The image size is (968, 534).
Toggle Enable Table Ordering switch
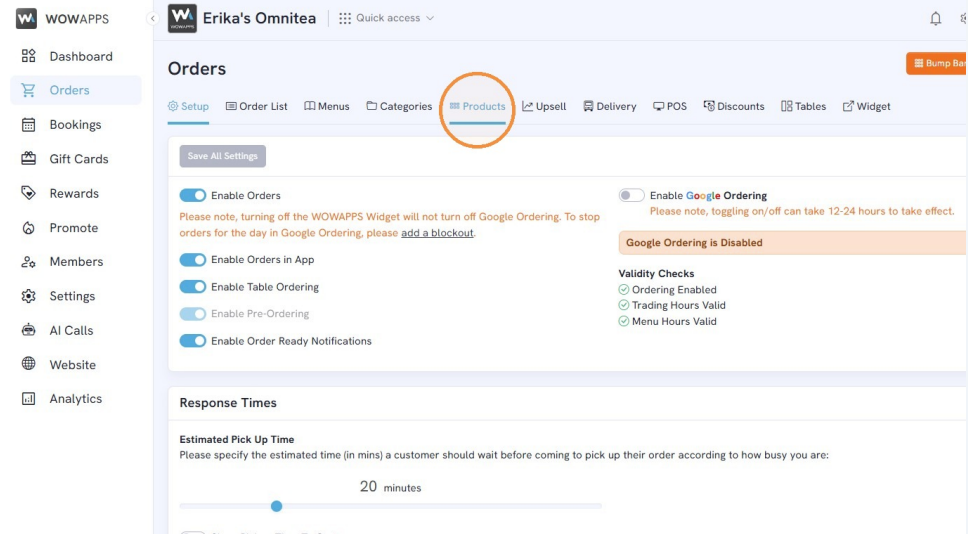[193, 287]
